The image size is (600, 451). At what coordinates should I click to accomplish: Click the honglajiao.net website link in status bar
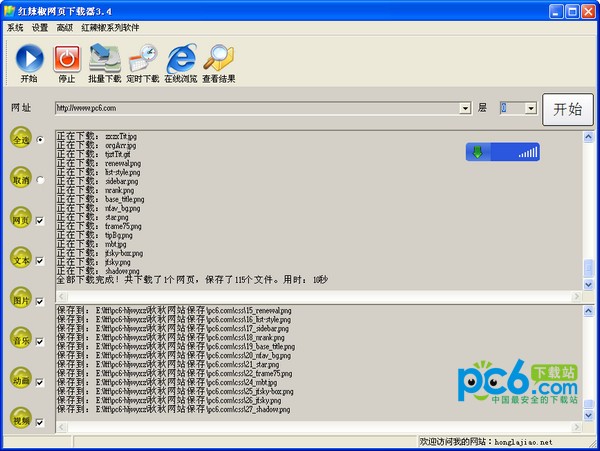click(x=523, y=442)
